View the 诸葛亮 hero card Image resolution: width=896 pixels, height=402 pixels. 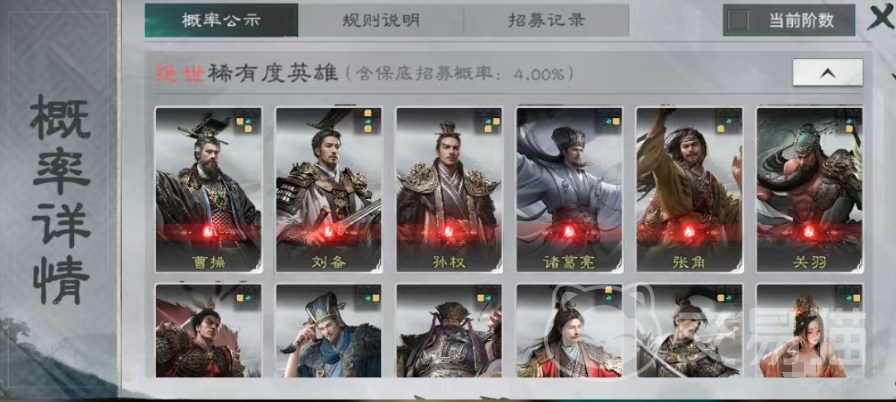pyautogui.click(x=570, y=190)
